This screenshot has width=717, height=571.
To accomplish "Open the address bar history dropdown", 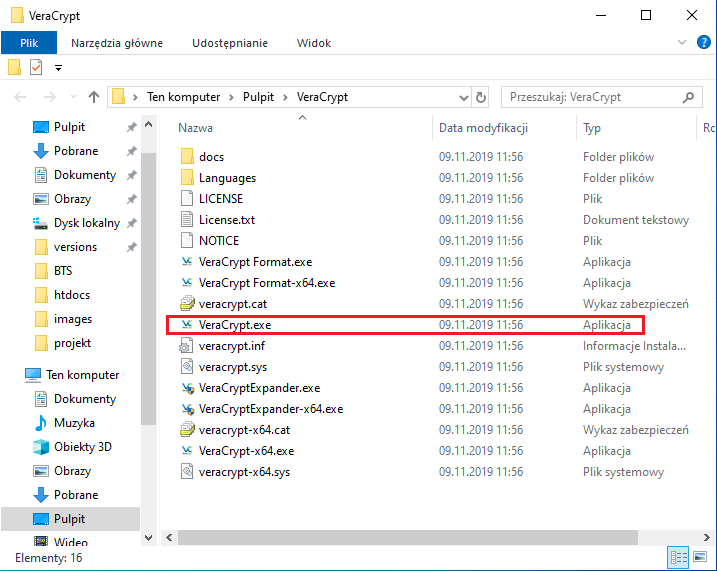I will (x=462, y=97).
